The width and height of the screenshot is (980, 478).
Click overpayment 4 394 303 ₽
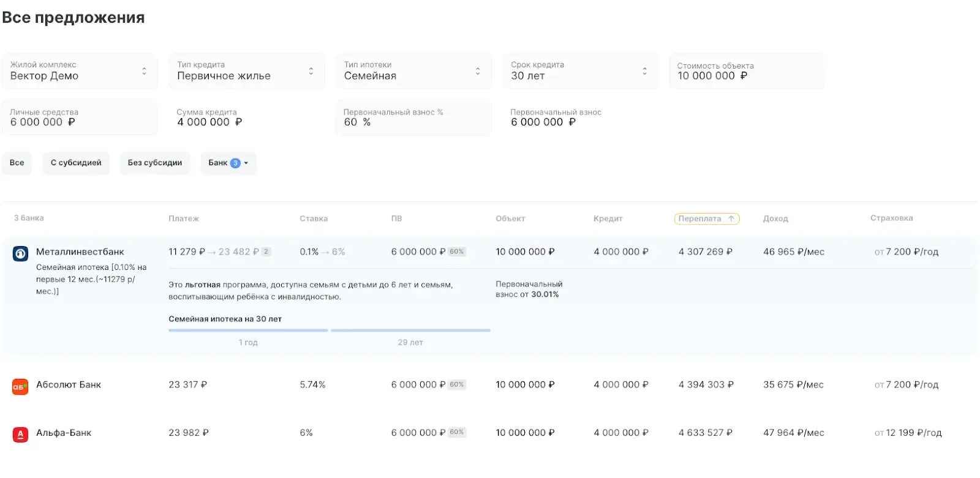point(706,384)
